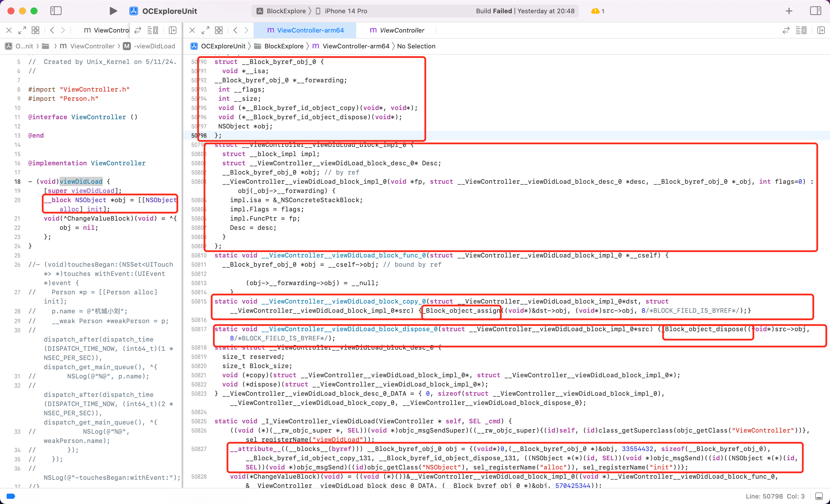
Task: Open related items grid in right editor
Action: click(x=219, y=30)
